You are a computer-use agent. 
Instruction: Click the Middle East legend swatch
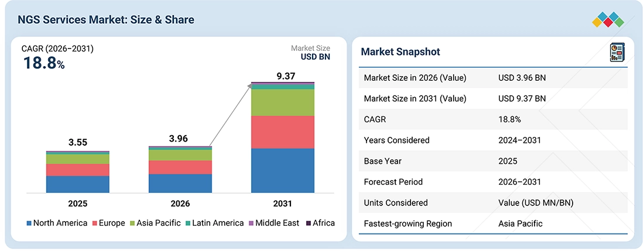point(251,224)
